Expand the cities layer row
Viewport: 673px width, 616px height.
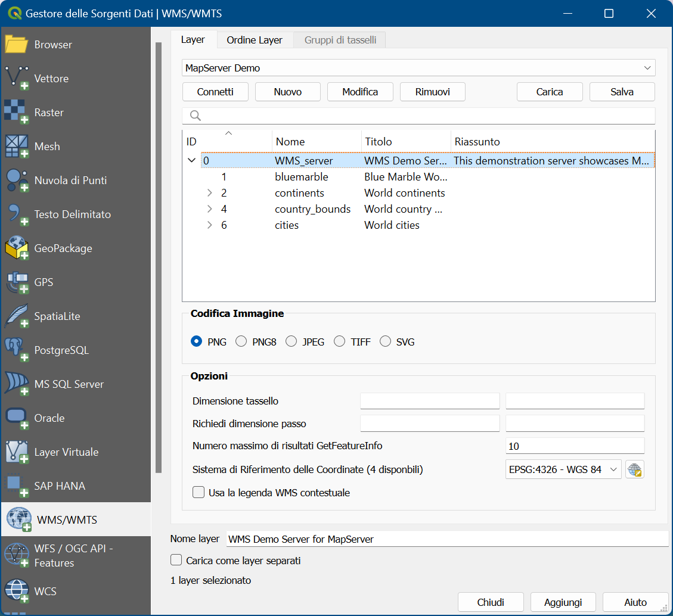[209, 225]
